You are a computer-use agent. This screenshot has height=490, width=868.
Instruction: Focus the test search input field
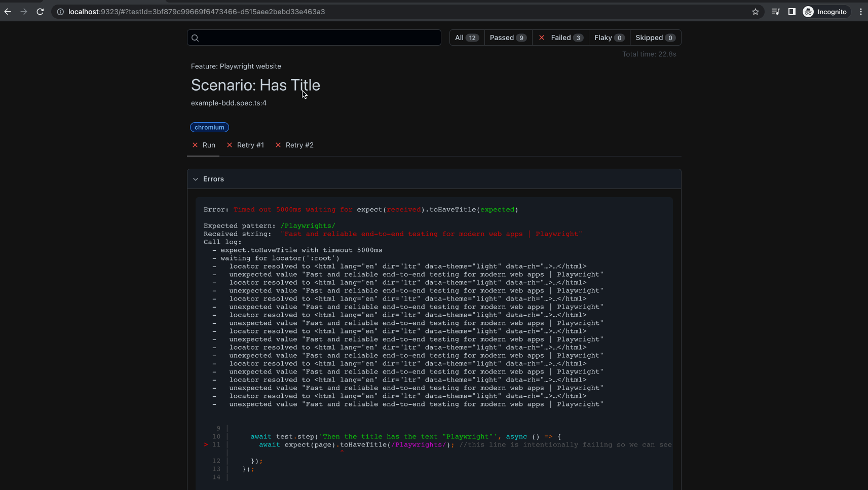tap(319, 38)
